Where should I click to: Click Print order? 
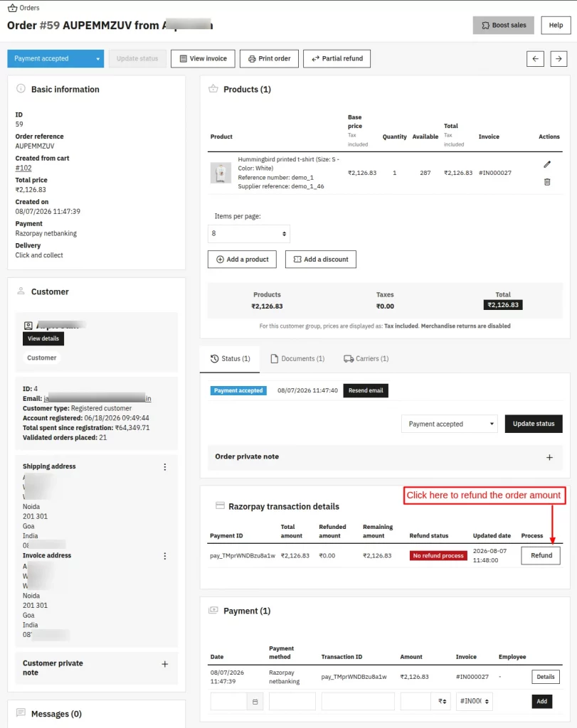[x=269, y=58]
